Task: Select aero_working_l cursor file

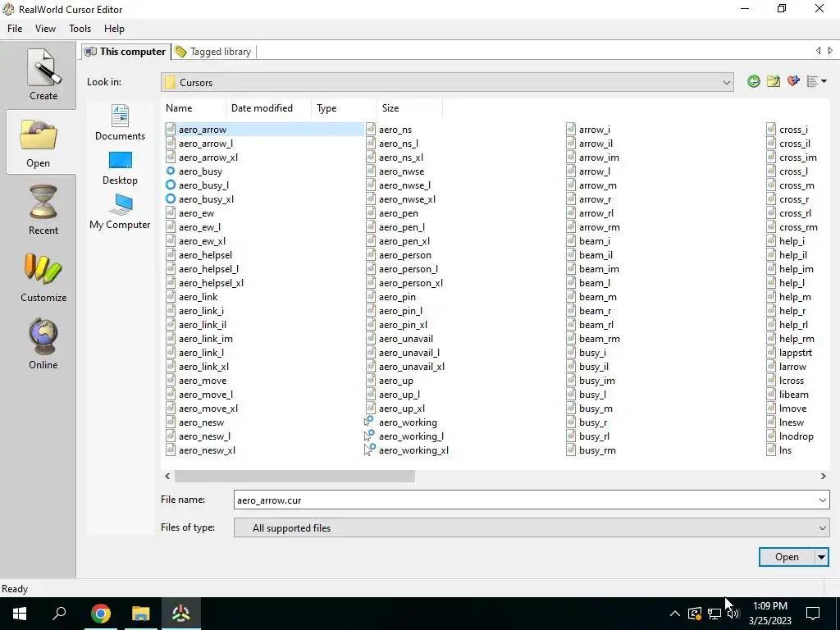Action: pos(404,436)
